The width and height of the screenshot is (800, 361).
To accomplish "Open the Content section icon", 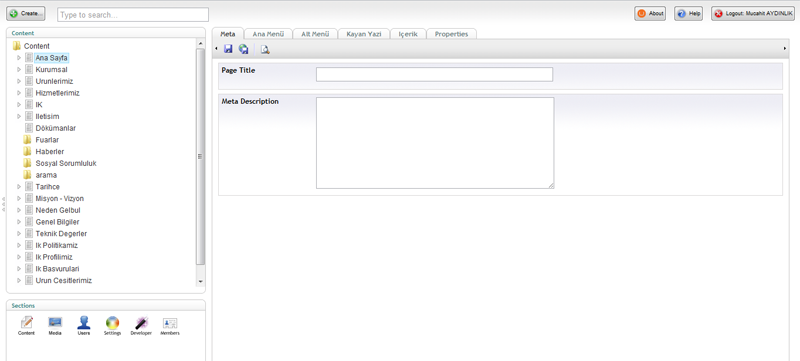I will tap(26, 325).
